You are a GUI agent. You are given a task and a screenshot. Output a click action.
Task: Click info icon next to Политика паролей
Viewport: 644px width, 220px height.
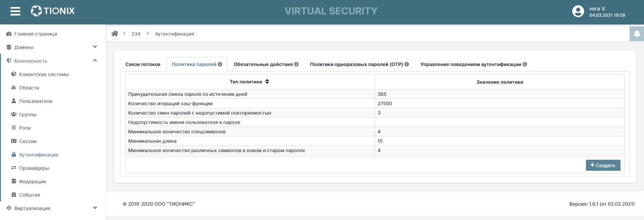(x=220, y=64)
